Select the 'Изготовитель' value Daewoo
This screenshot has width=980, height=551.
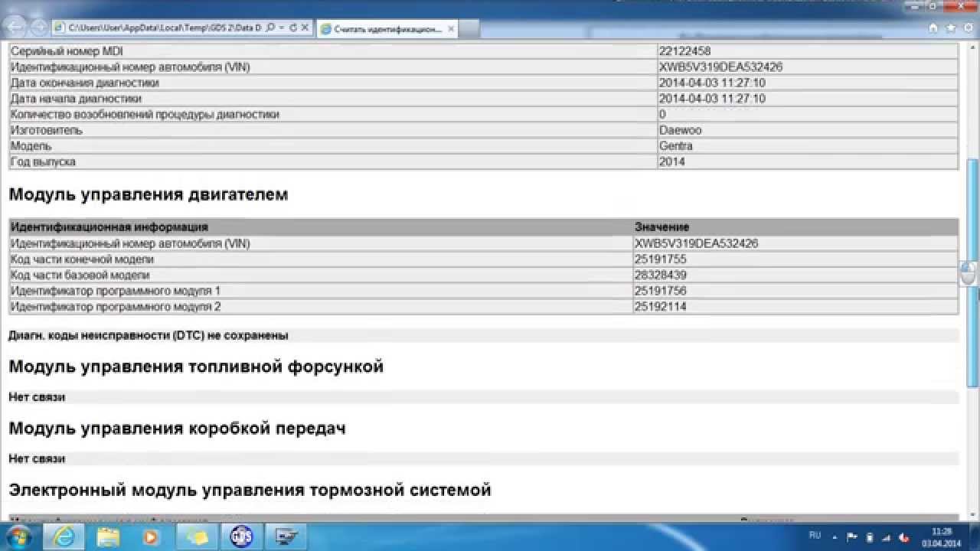[x=680, y=130]
